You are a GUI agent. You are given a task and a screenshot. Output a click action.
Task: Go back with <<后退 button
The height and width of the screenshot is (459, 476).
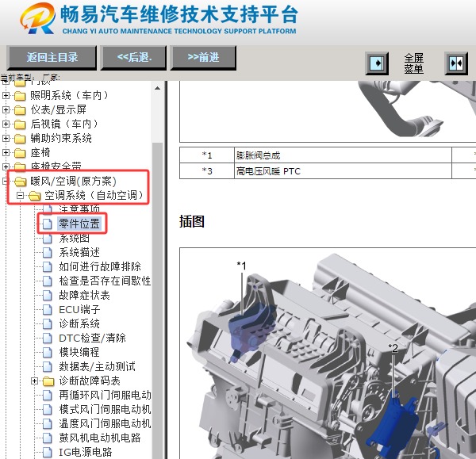133,58
